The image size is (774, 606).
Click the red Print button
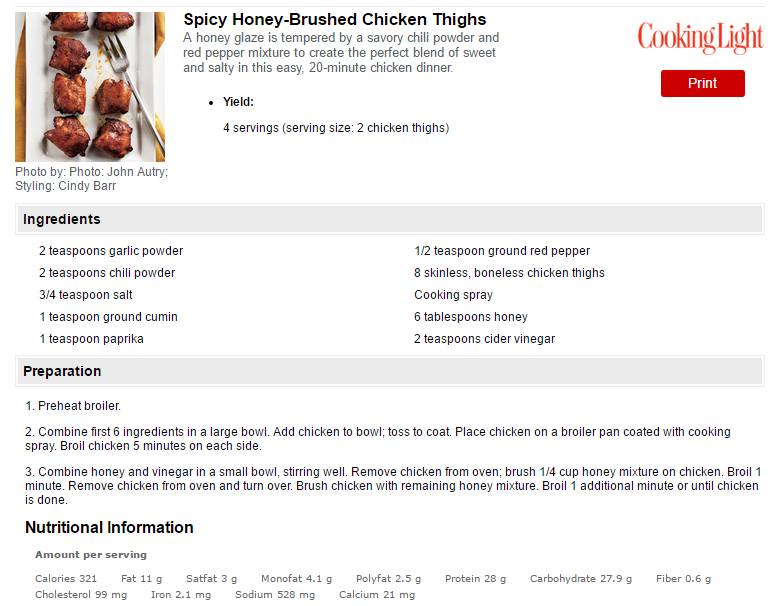pos(702,83)
